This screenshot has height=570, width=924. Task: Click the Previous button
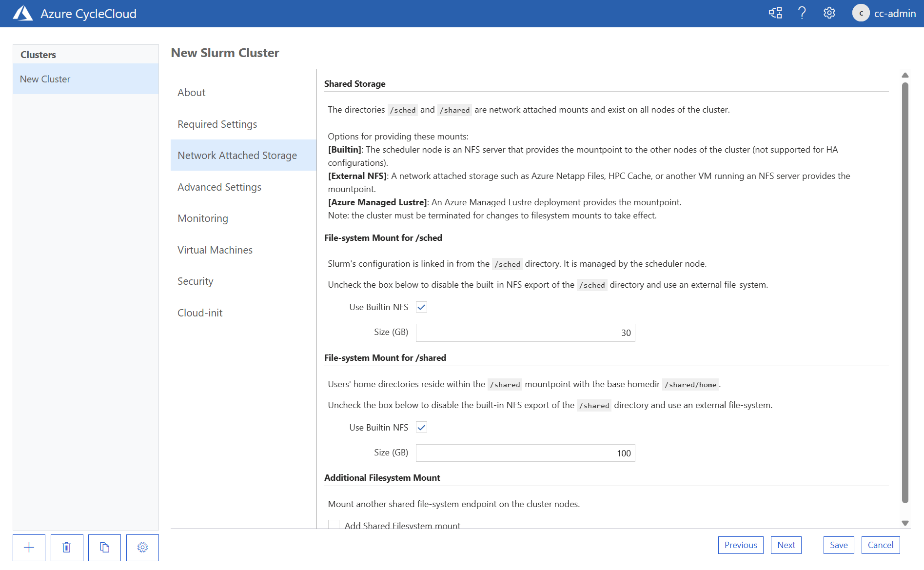741,545
